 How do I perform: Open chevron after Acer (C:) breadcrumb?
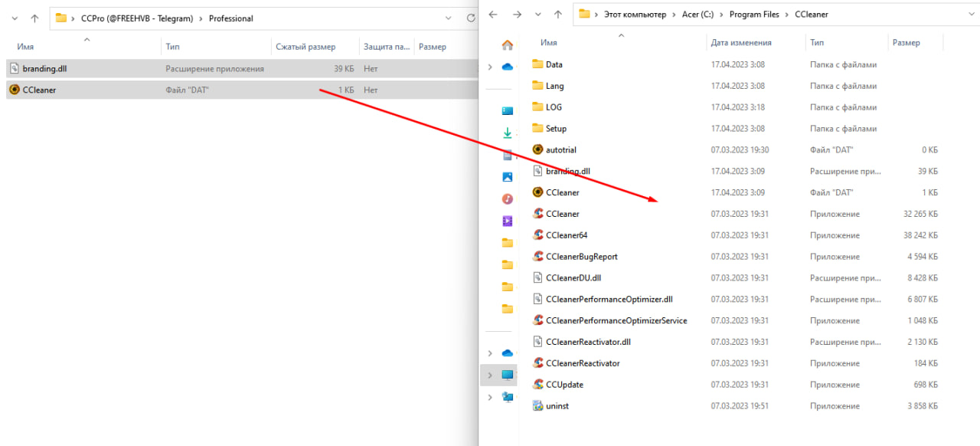722,15
